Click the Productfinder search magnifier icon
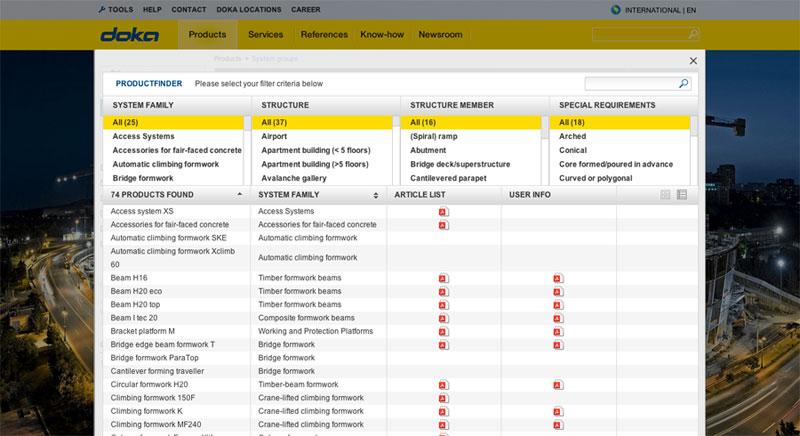This screenshot has height=436, width=800. [x=684, y=84]
